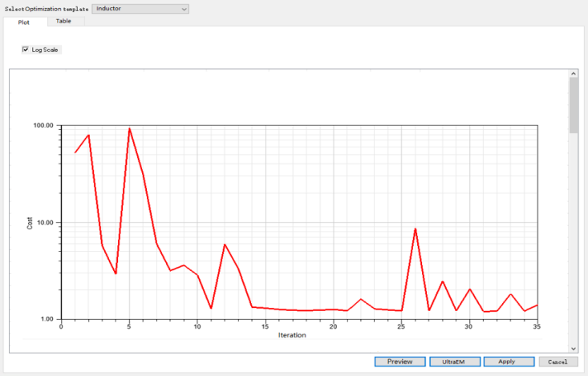Click the red curve peak at iteration 5
This screenshot has height=376, width=588.
[x=129, y=128]
